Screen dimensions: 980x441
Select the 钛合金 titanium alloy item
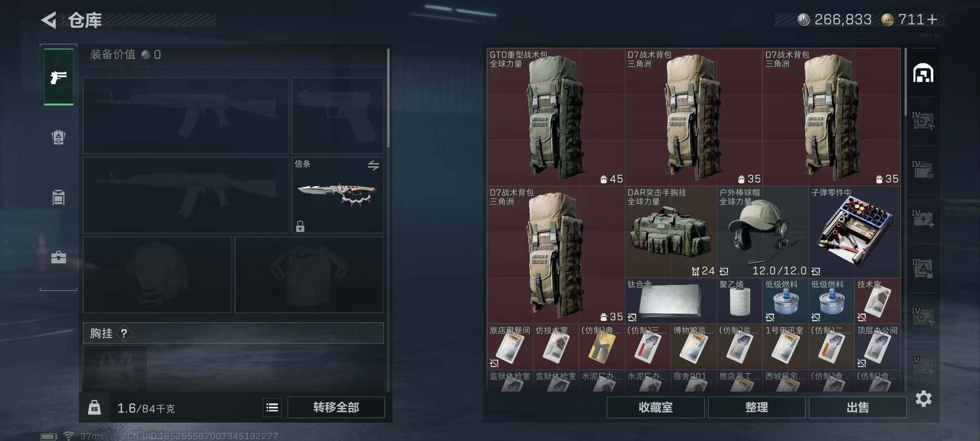click(670, 301)
